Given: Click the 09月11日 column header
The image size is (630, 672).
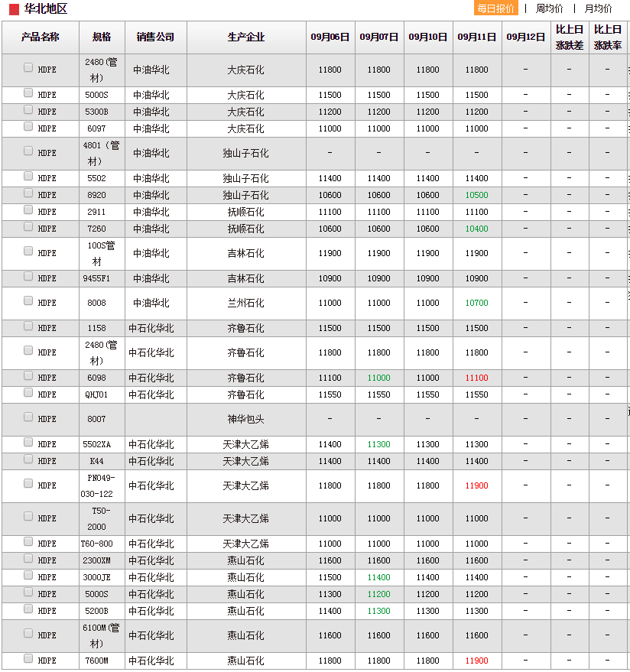Looking at the screenshot, I should click(x=476, y=37).
